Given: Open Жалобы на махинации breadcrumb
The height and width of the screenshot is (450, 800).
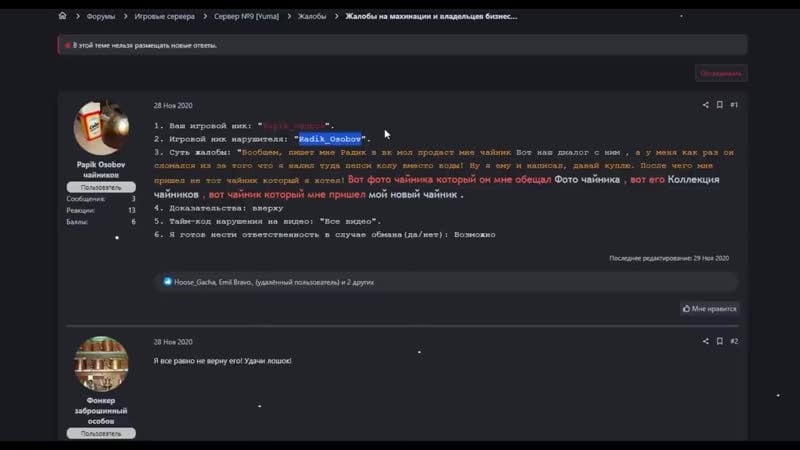Looking at the screenshot, I should point(431,16).
